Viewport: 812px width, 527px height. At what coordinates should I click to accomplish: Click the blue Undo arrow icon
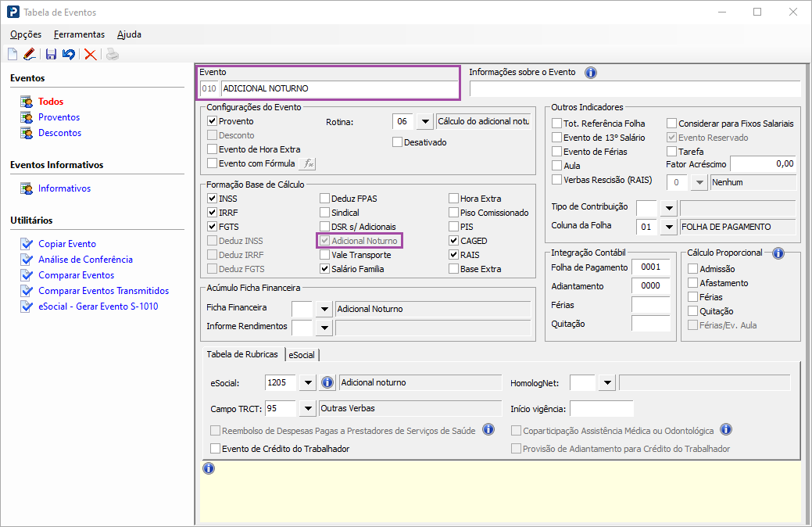click(69, 54)
